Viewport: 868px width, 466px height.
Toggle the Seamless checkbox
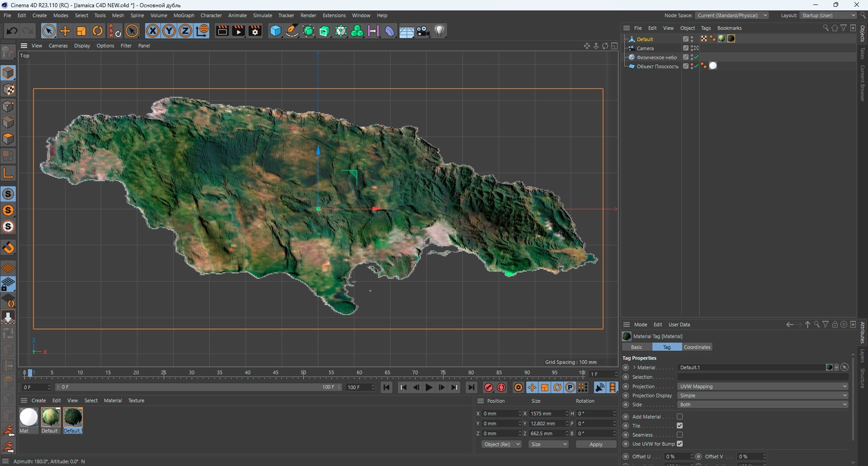tap(679, 435)
